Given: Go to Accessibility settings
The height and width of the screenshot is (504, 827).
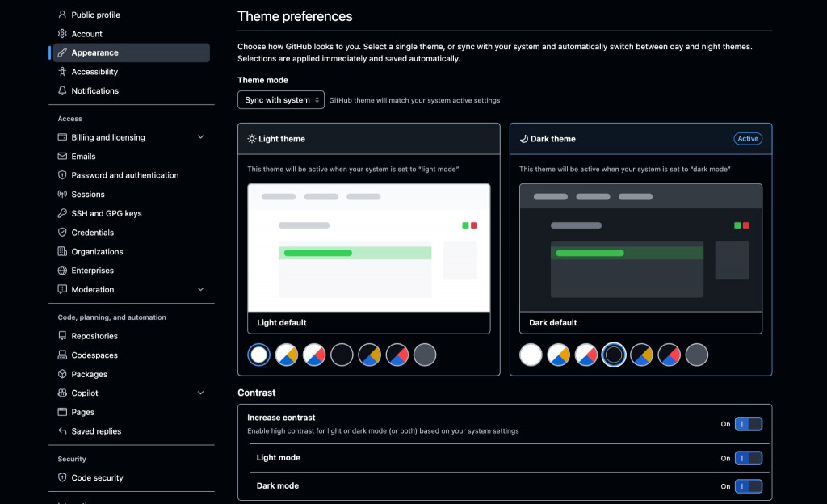Looking at the screenshot, I should click(132, 72).
